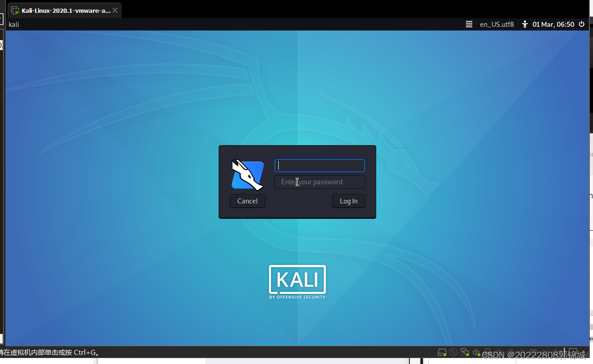Click the Kali dragon user avatar

(247, 175)
